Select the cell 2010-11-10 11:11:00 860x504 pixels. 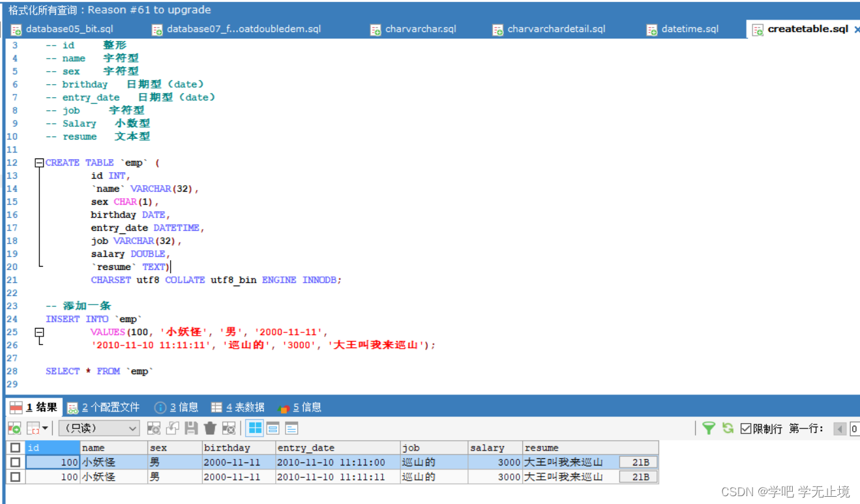click(338, 462)
